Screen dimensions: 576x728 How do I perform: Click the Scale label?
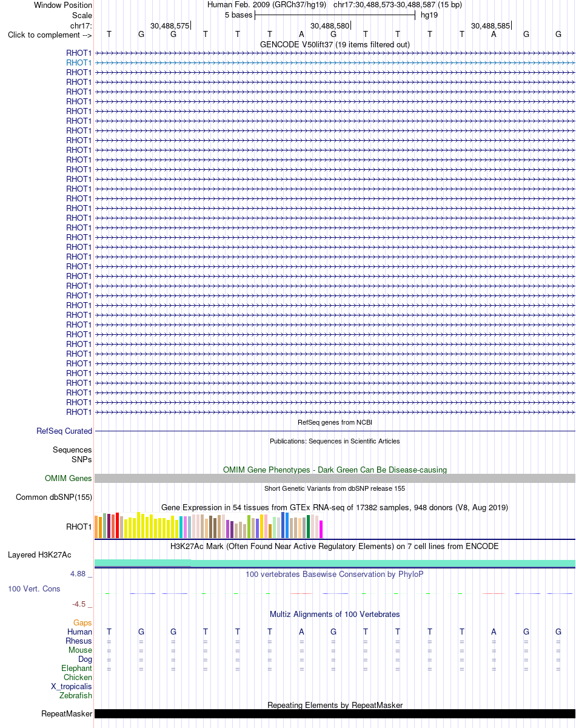pyautogui.click(x=82, y=15)
